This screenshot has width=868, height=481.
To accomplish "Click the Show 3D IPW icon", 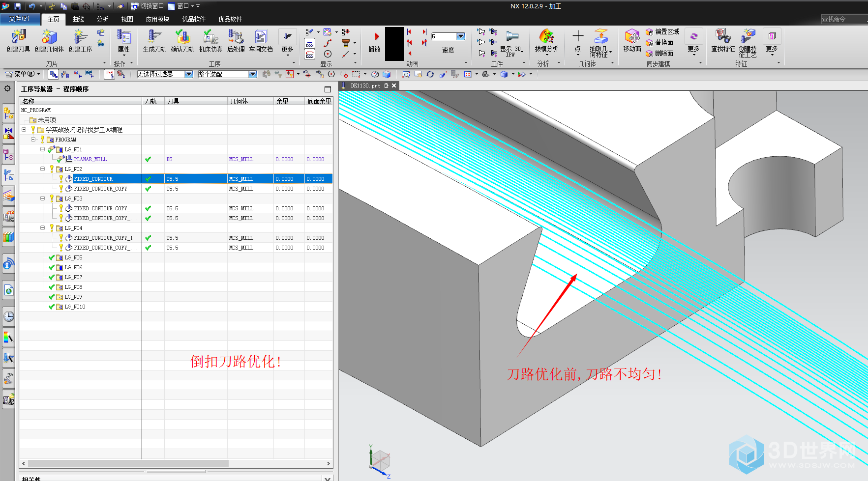I will pyautogui.click(x=512, y=43).
